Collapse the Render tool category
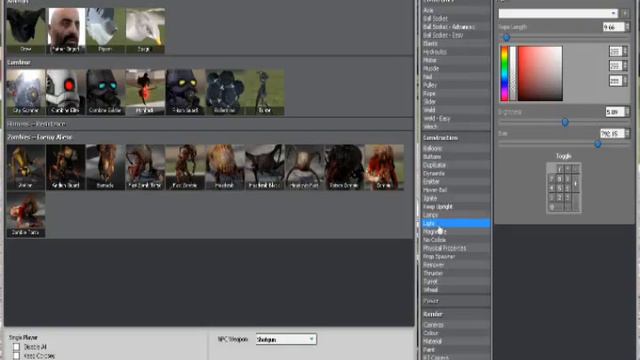 [x=456, y=314]
